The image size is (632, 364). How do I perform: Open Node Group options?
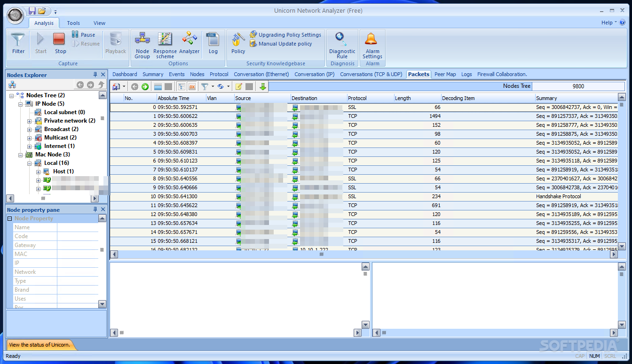(142, 45)
